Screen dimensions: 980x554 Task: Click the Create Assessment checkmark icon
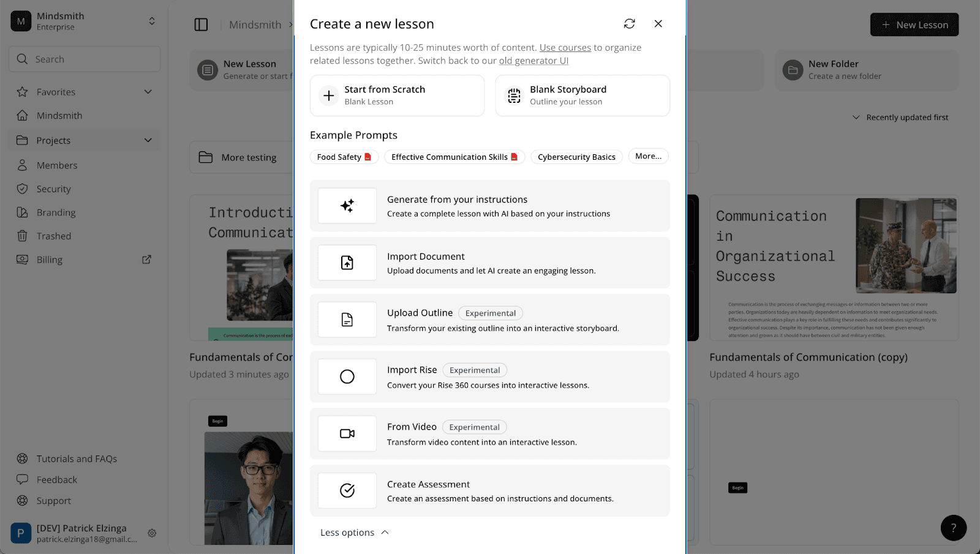point(347,490)
